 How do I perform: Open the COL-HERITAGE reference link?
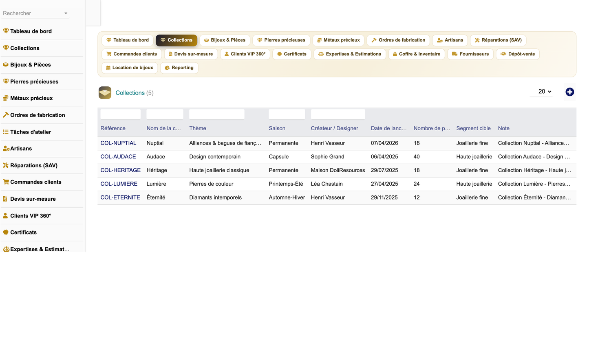click(x=120, y=171)
